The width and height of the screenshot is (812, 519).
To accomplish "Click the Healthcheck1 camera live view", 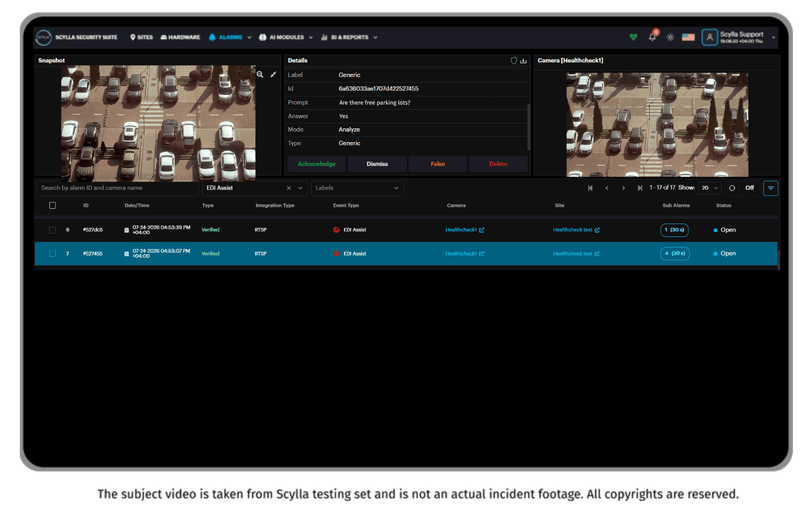I will 657,124.
